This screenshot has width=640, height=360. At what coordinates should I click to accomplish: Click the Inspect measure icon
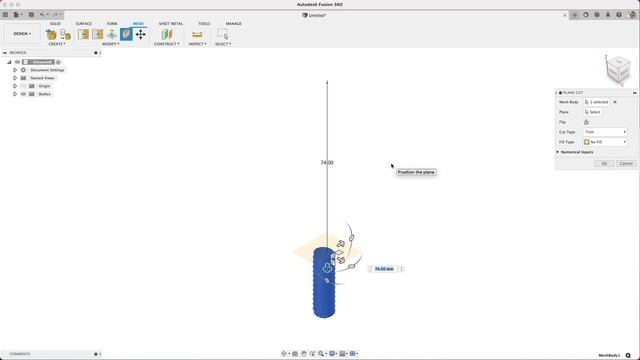(x=197, y=35)
